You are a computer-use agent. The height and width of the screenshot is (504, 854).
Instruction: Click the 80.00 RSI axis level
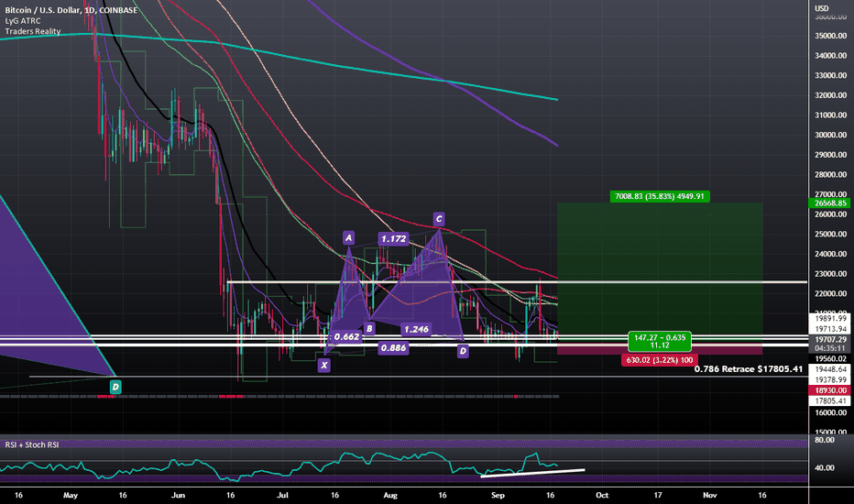827,440
